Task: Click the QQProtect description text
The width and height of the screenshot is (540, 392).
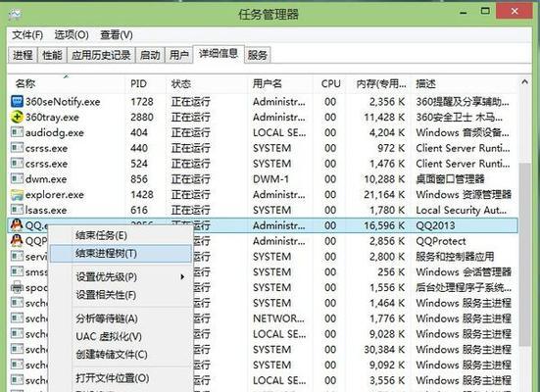Action: point(441,241)
